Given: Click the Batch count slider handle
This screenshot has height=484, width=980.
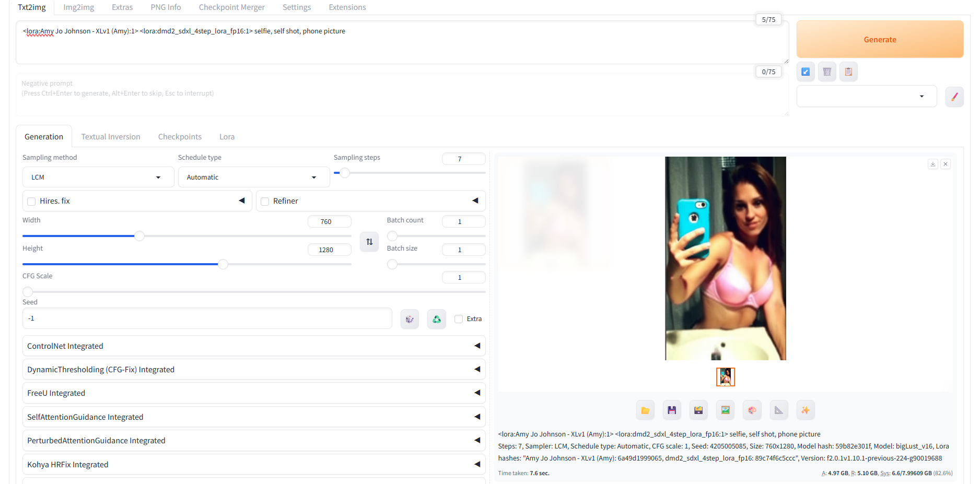Looking at the screenshot, I should (x=392, y=236).
